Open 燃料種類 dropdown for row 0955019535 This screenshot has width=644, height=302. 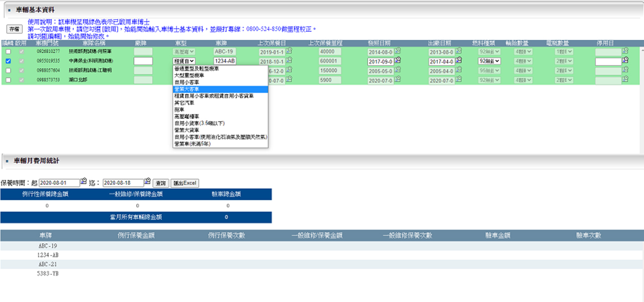tap(490, 61)
